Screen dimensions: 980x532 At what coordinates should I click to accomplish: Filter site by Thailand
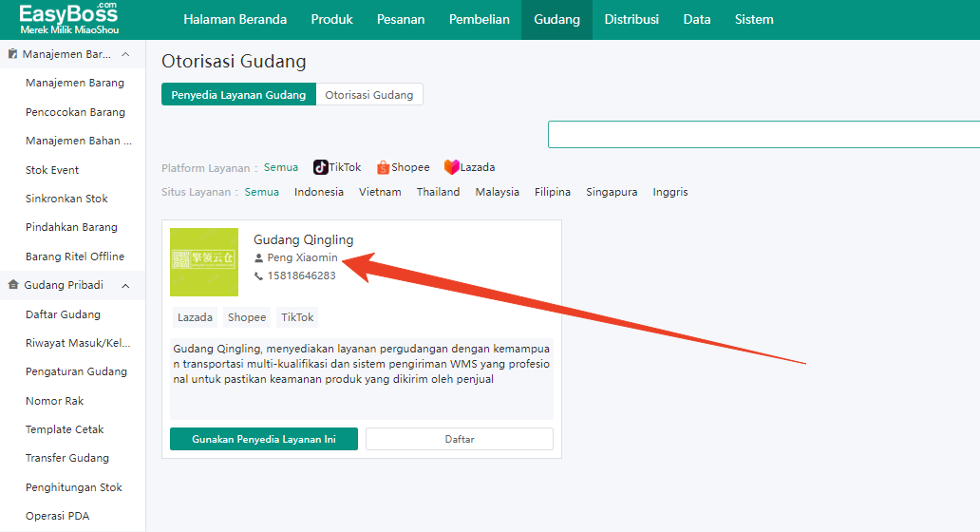(x=438, y=192)
